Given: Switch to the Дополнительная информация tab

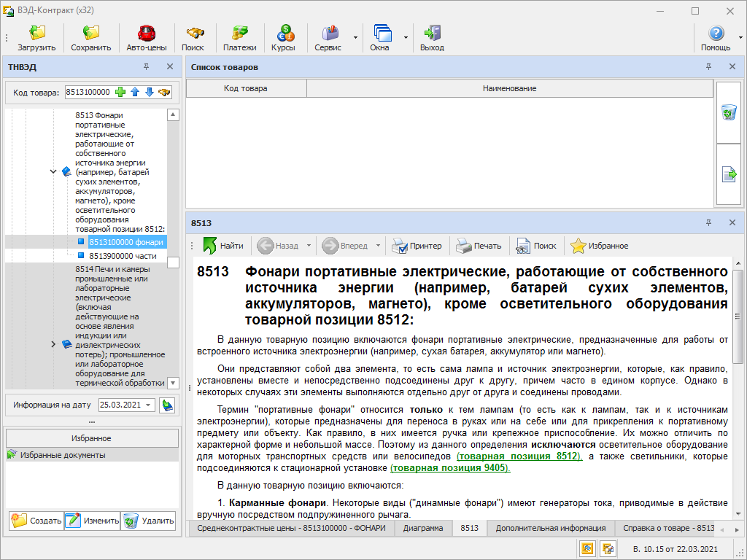Looking at the screenshot, I should click(551, 528).
